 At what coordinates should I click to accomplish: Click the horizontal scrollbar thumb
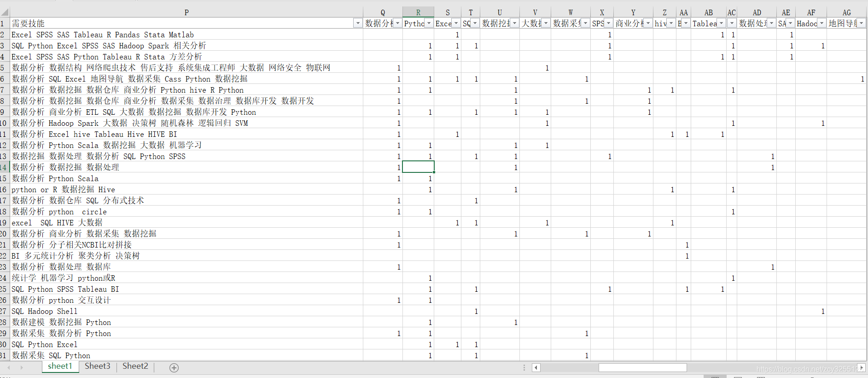tap(642, 367)
